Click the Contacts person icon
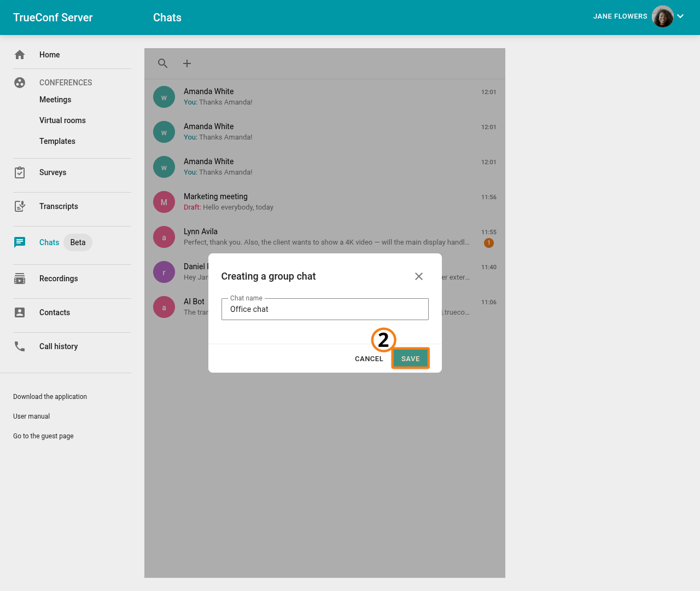The height and width of the screenshot is (591, 700). [20, 312]
